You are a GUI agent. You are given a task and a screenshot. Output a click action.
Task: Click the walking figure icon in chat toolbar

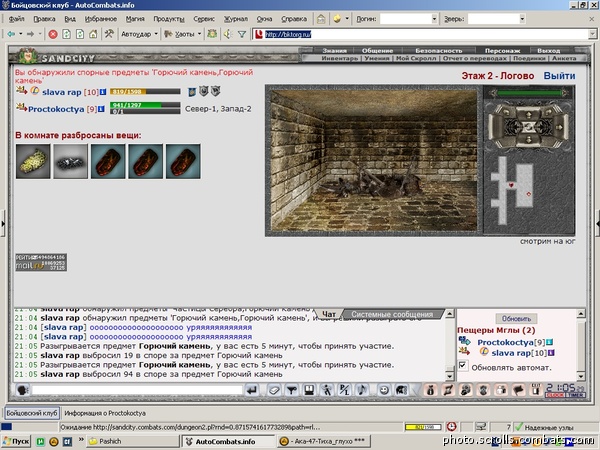pos(327,390)
